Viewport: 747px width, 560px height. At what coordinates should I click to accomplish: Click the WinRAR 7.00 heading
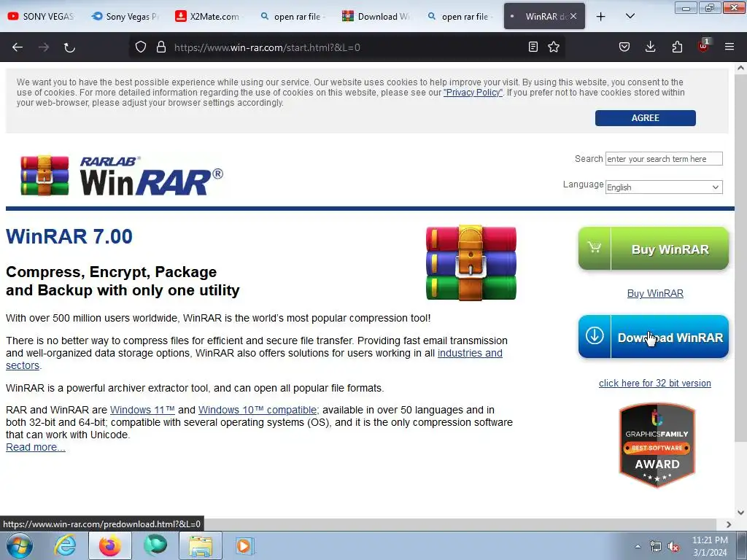pyautogui.click(x=69, y=237)
